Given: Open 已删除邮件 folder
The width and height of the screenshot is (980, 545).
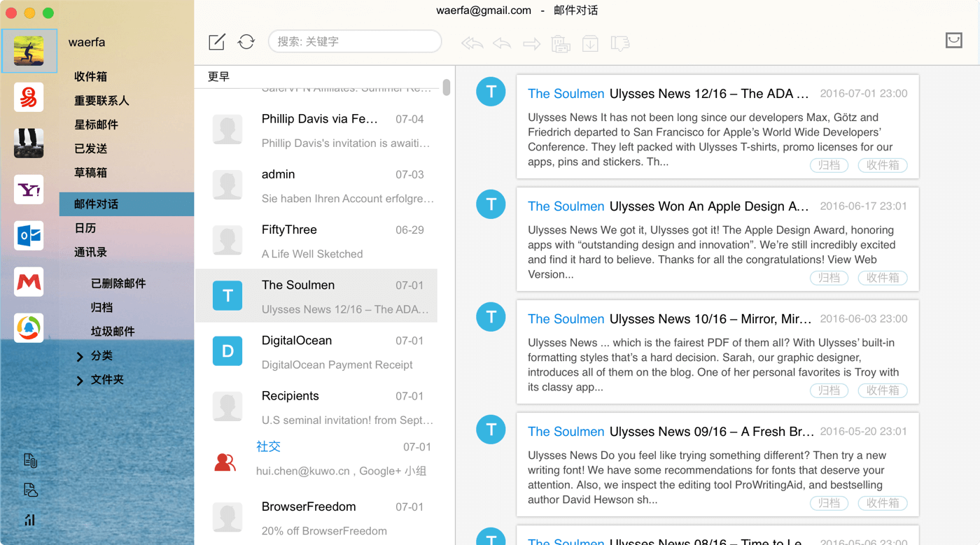Looking at the screenshot, I should point(118,283).
